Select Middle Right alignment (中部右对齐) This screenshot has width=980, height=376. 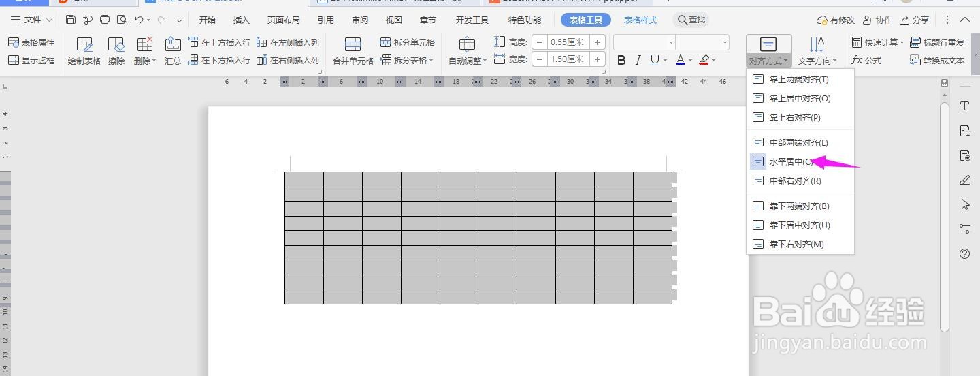[x=800, y=181]
